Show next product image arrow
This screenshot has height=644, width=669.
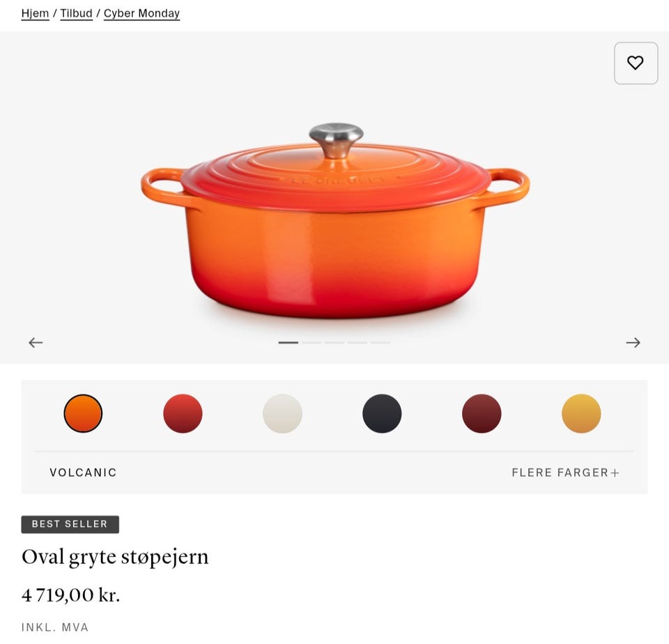(x=633, y=342)
